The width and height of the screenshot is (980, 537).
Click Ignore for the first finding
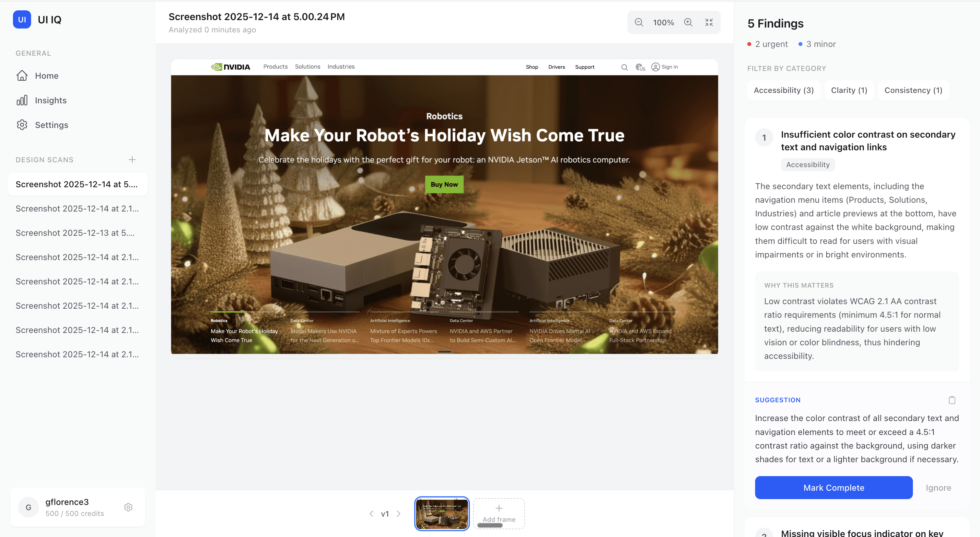938,487
